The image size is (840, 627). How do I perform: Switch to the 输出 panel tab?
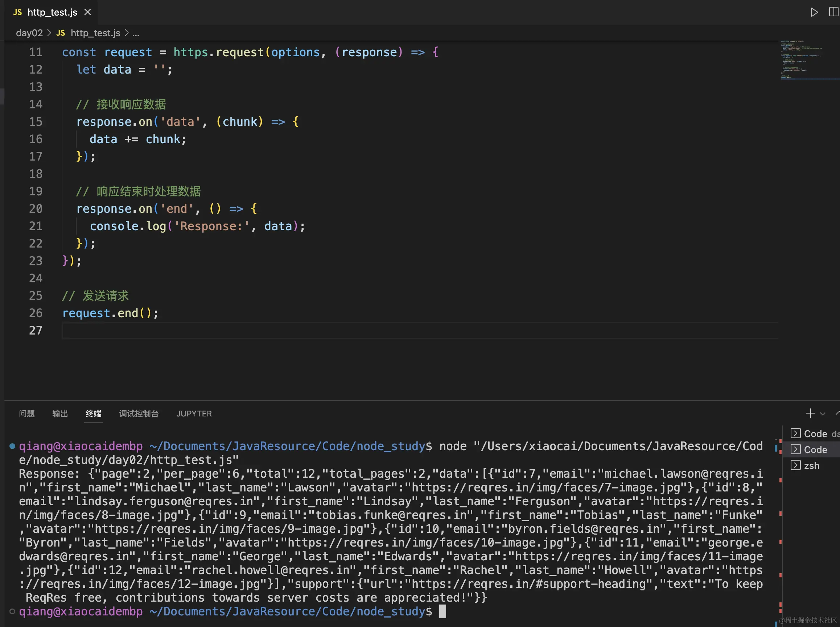click(x=60, y=413)
